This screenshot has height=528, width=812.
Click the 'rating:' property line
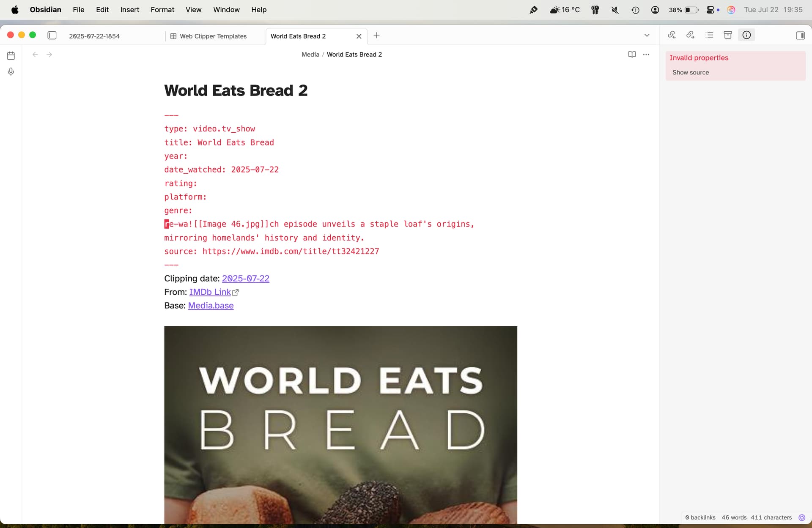[181, 183]
